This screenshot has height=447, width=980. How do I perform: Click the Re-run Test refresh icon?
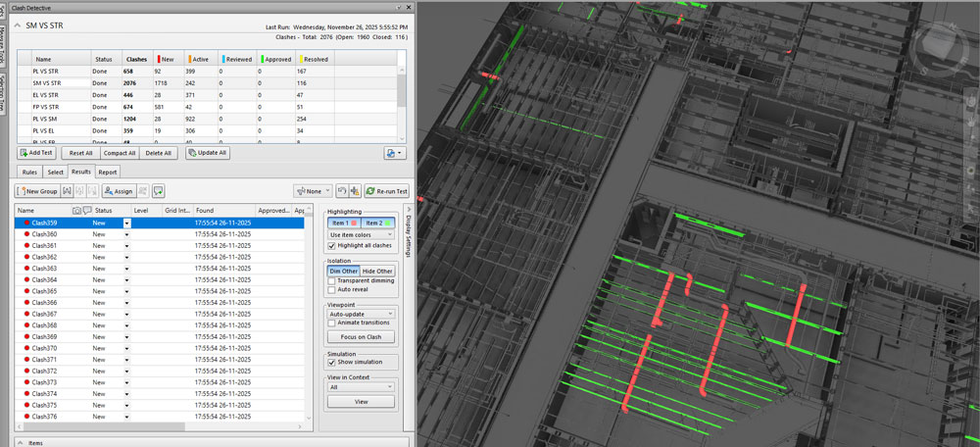click(369, 191)
